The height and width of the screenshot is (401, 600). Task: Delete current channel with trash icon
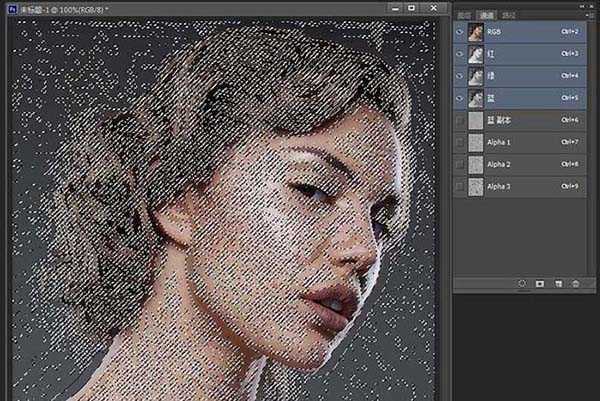pyautogui.click(x=575, y=284)
